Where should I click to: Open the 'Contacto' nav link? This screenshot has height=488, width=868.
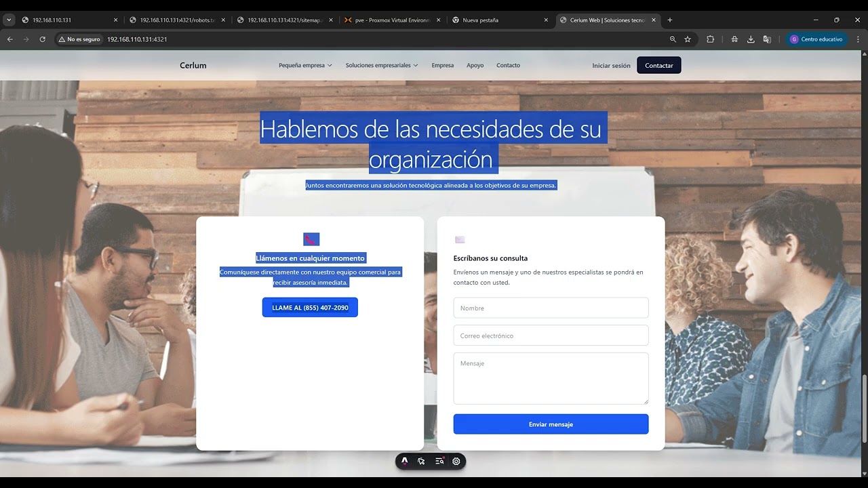[508, 65]
